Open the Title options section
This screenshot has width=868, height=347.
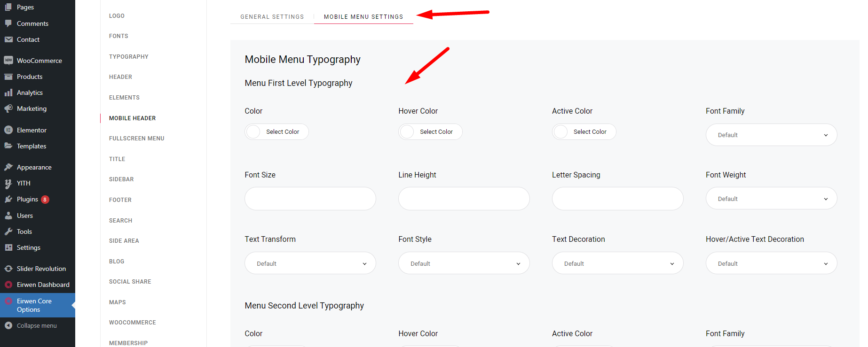(117, 159)
